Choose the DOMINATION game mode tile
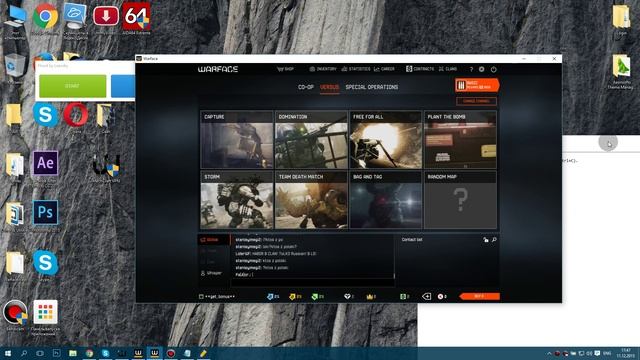This screenshot has width=640, height=360. click(311, 140)
